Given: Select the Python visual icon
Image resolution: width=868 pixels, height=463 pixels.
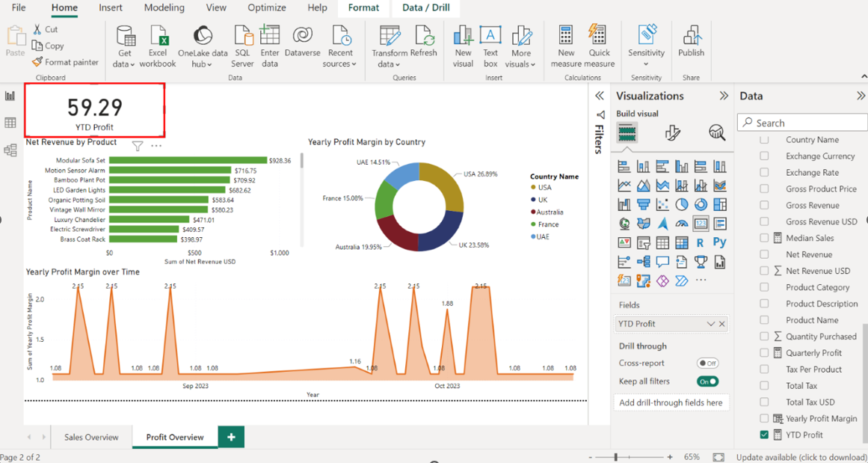Looking at the screenshot, I should tap(719, 242).
